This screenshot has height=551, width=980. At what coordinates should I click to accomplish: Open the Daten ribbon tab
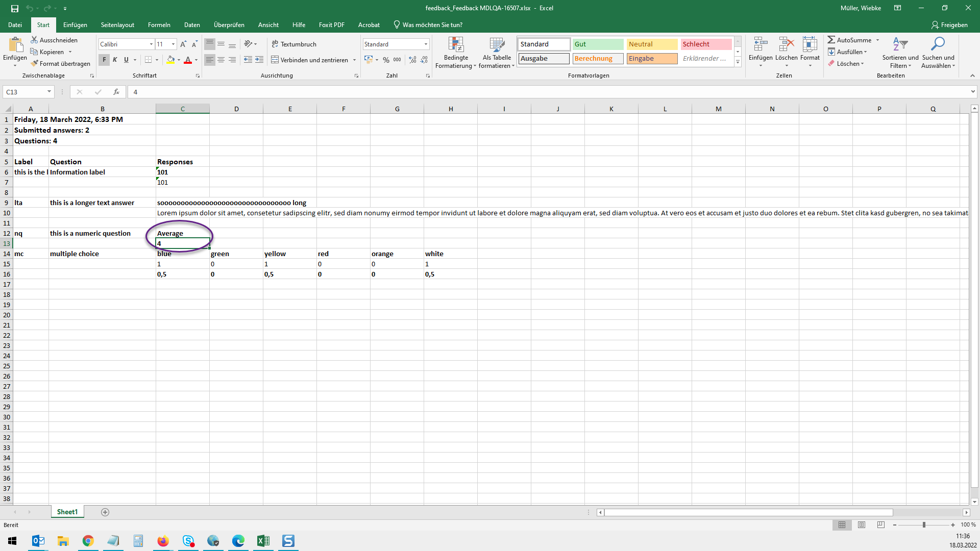coord(192,25)
